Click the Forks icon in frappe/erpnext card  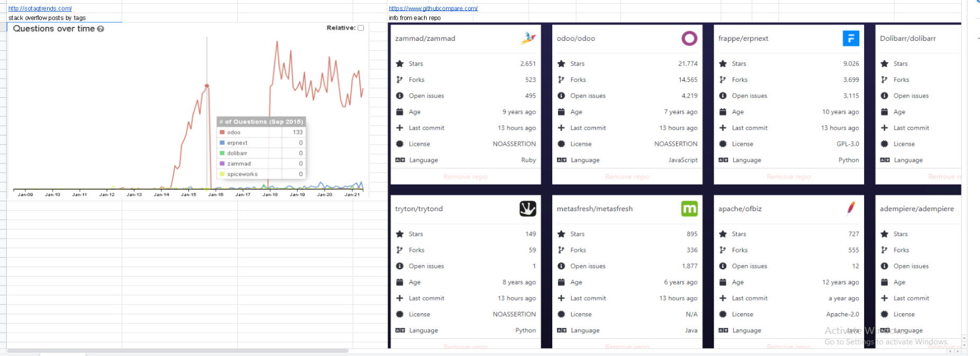[x=723, y=80]
